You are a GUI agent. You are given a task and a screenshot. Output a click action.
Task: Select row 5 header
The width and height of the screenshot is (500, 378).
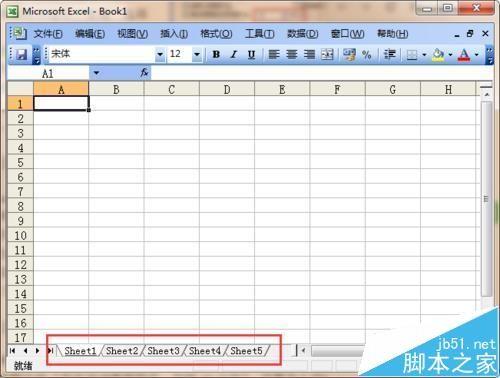[x=20, y=162]
